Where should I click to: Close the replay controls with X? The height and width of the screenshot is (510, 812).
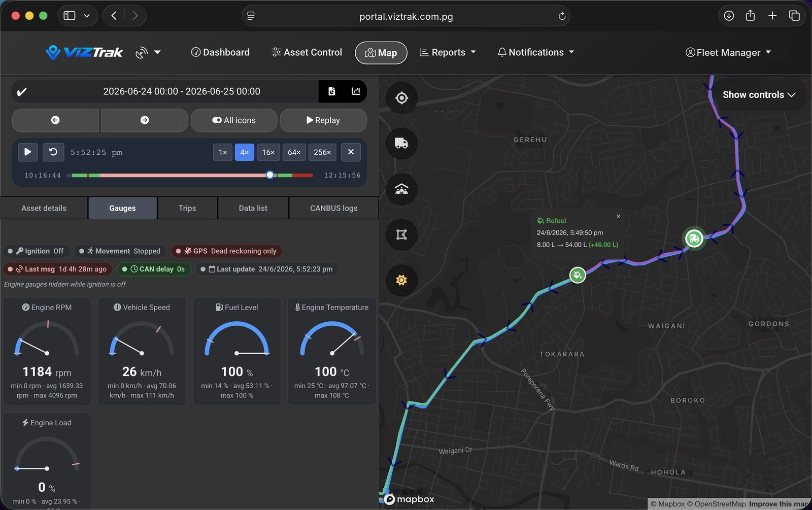(x=351, y=152)
